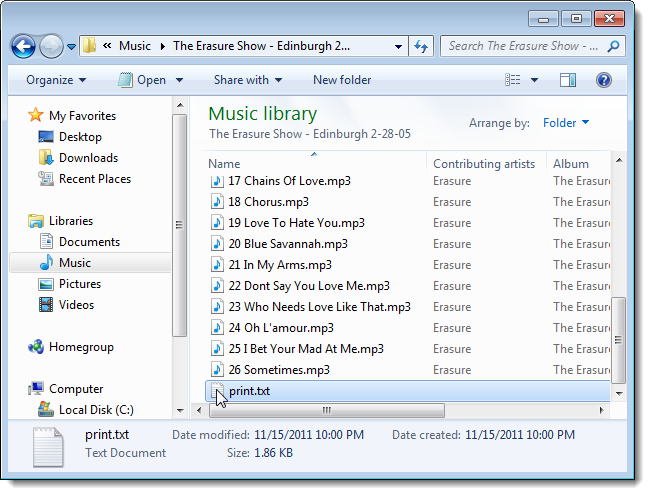This screenshot has width=650, height=495.
Task: Click the navigation pane scrollbar thumb
Action: (179, 225)
